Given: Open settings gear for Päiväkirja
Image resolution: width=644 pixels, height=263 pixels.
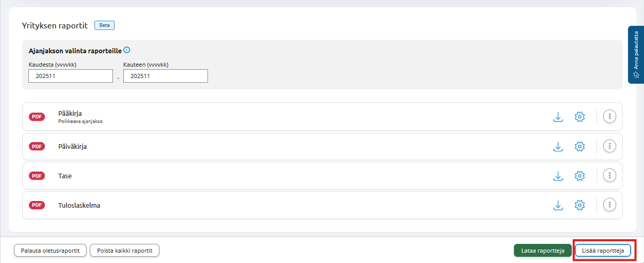Looking at the screenshot, I should [579, 147].
